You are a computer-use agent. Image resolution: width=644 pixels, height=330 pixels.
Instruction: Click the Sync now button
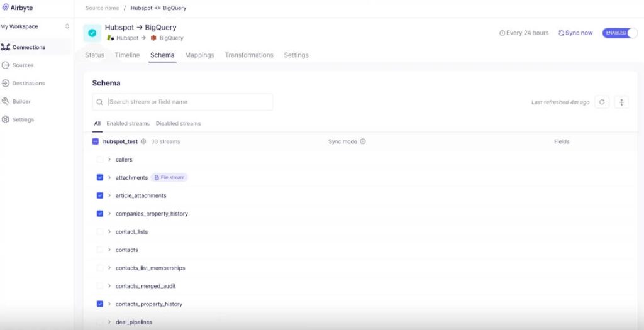pyautogui.click(x=575, y=33)
